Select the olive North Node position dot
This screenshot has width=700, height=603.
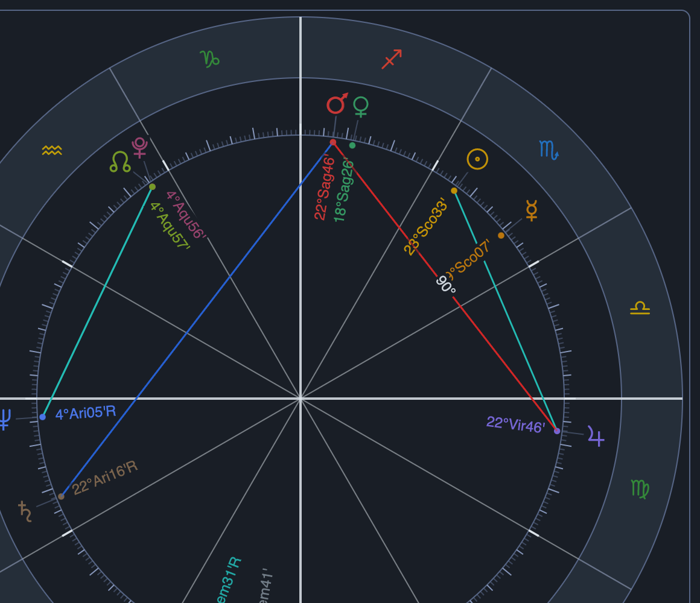click(x=152, y=186)
